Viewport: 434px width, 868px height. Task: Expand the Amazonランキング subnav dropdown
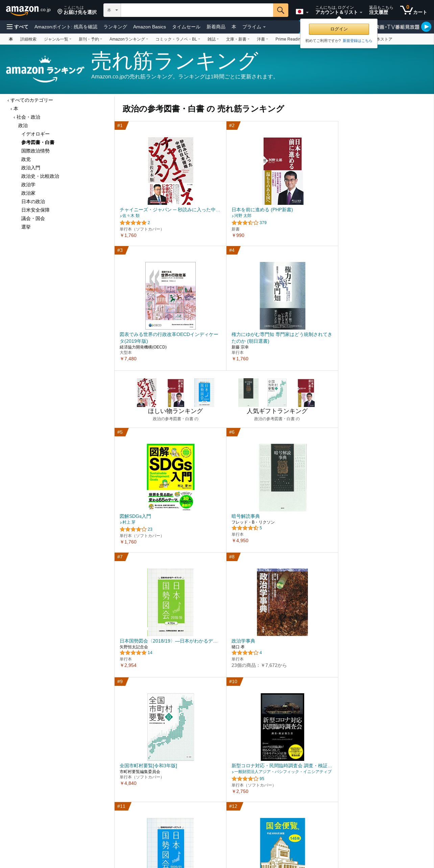[x=129, y=39]
